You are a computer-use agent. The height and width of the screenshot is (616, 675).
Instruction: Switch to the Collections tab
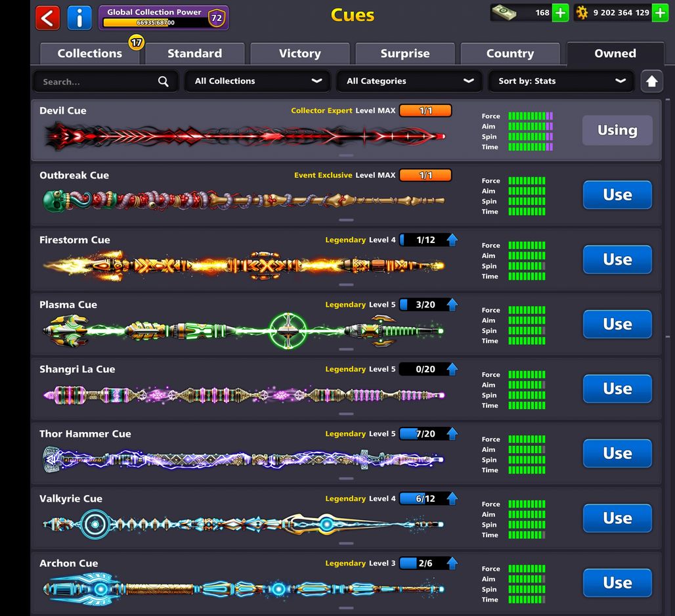(x=89, y=53)
